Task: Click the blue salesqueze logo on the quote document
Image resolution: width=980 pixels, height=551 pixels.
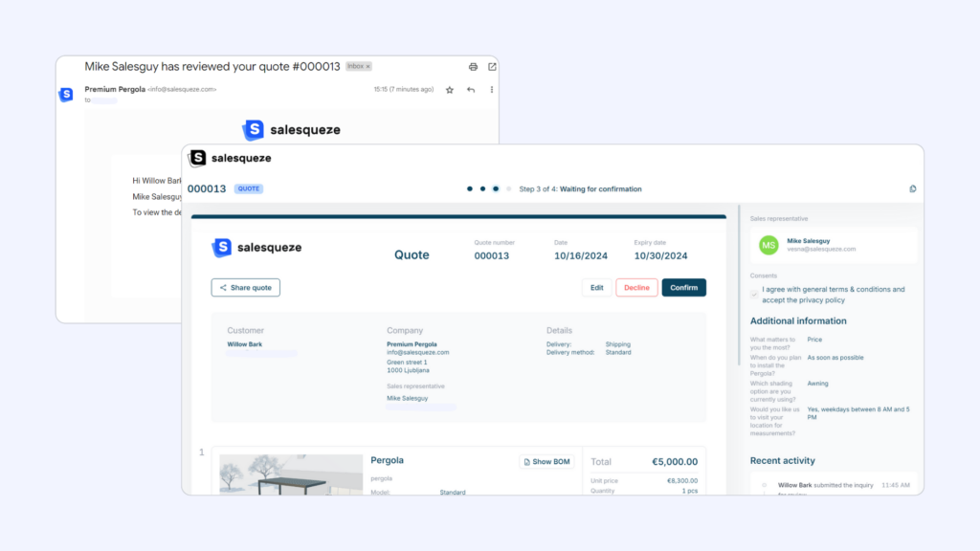Action: pos(256,248)
